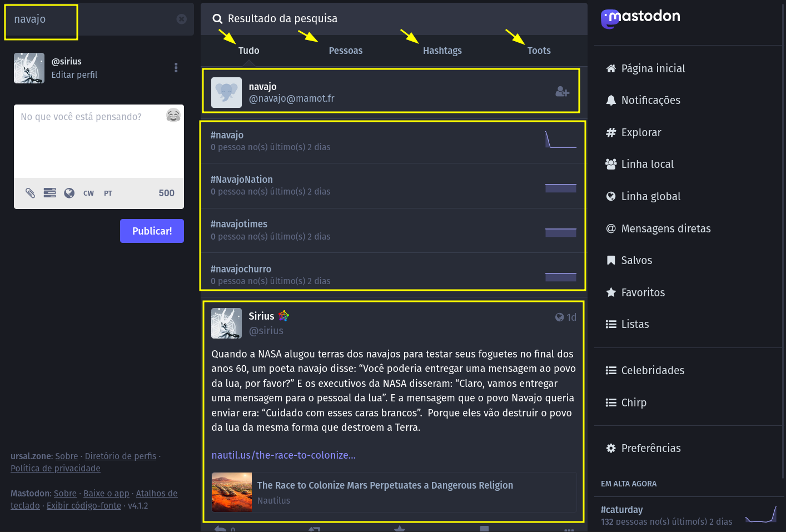This screenshot has height=532, width=786.
Task: Open the Chirp list
Action: (626, 402)
